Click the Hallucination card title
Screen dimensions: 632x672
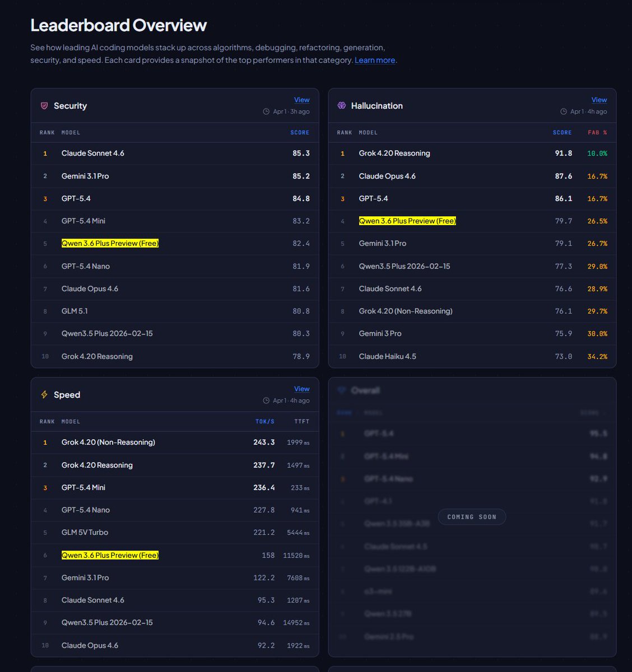click(377, 106)
